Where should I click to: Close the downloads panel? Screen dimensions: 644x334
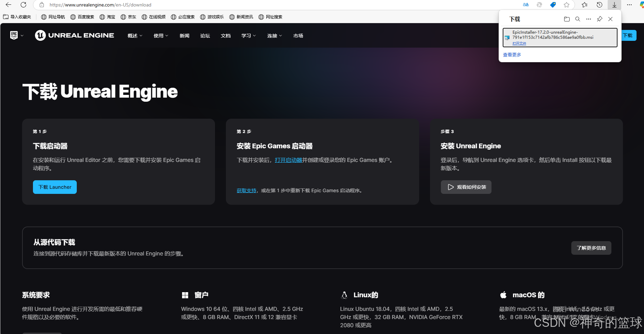(x=610, y=19)
